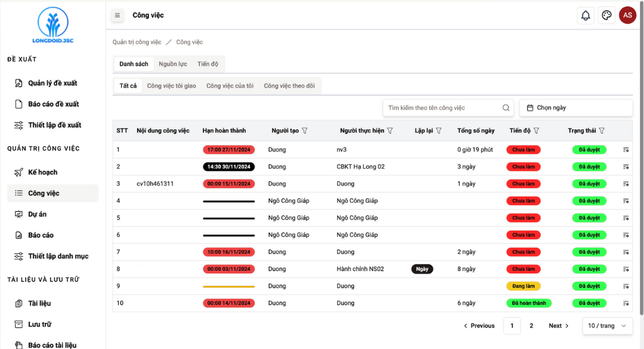Select the Công việc của tôi tab
The height and width of the screenshot is (349, 644).
(x=230, y=86)
